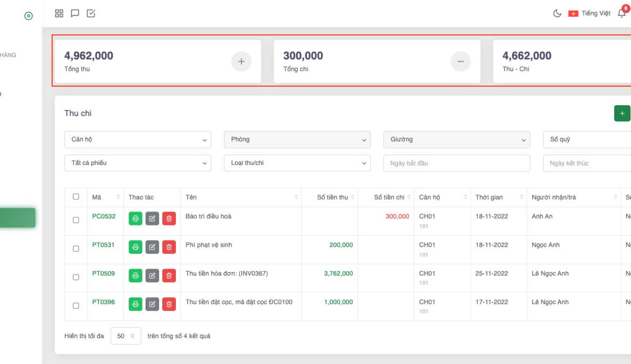Image resolution: width=631 pixels, height=364 pixels.
Task: Tick the checkbox for row PC0532
Action: tap(76, 220)
